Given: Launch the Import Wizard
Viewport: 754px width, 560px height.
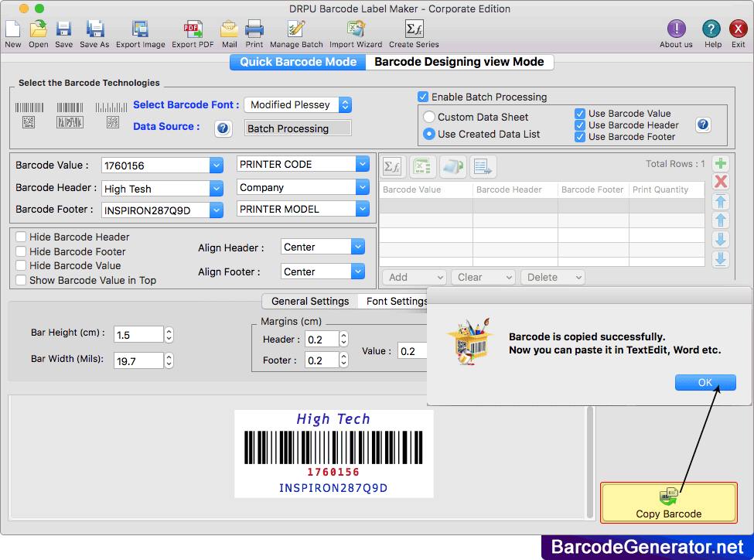Looking at the screenshot, I should [x=356, y=29].
